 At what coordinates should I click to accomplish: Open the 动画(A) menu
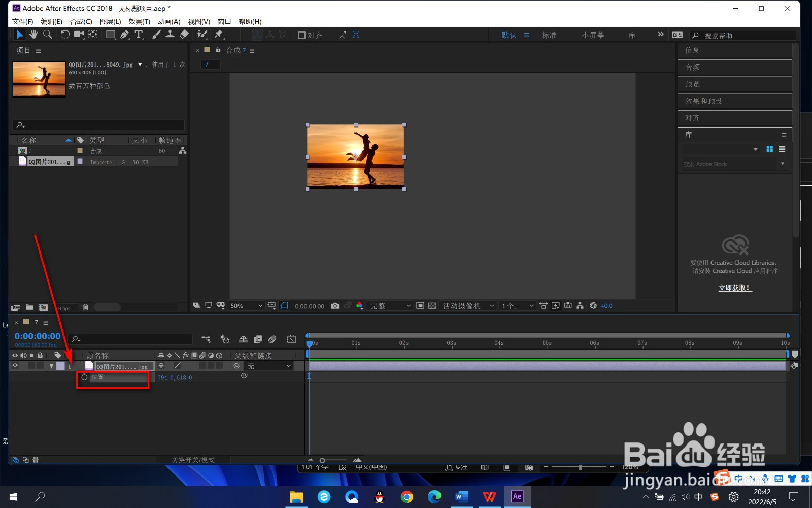pos(169,21)
